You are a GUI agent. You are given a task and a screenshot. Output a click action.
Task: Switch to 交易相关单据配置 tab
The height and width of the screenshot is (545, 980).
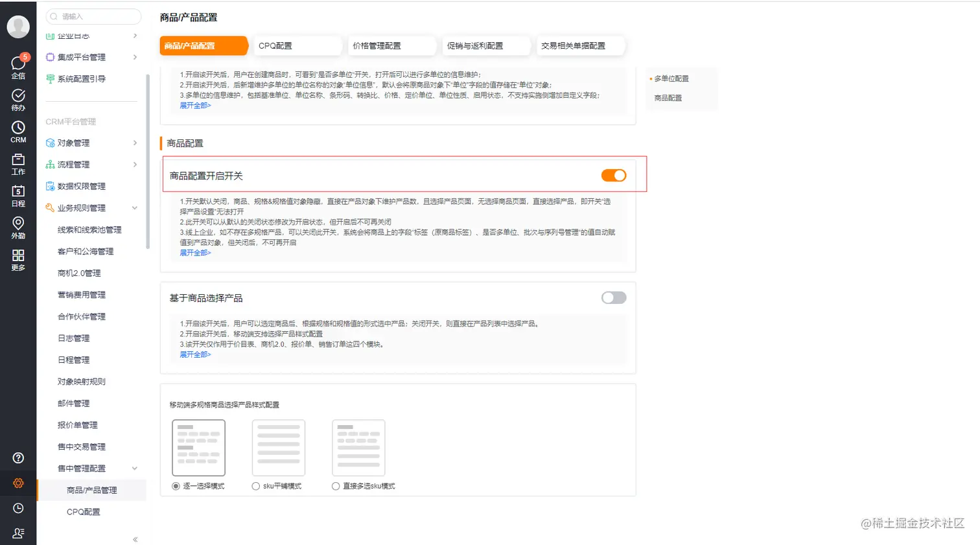tap(581, 45)
